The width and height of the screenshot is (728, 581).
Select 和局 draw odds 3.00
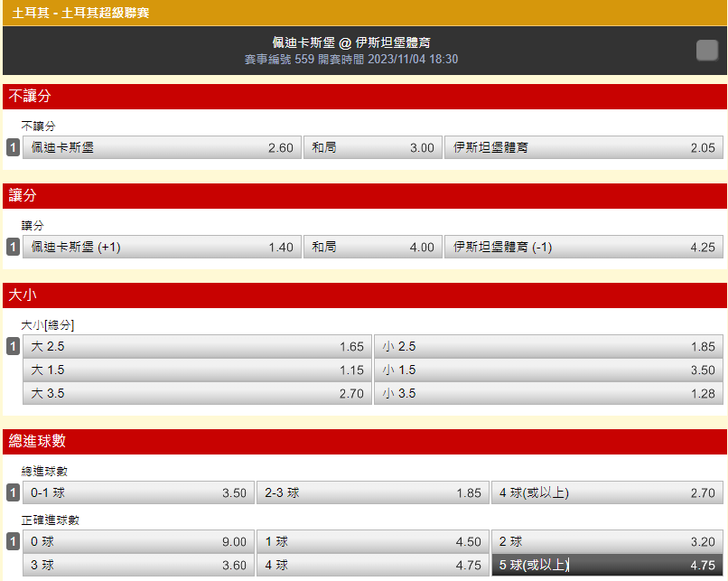[x=373, y=147]
